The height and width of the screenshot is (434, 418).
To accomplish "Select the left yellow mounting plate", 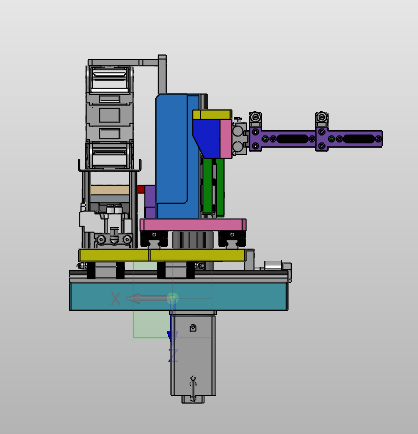I will click(113, 255).
